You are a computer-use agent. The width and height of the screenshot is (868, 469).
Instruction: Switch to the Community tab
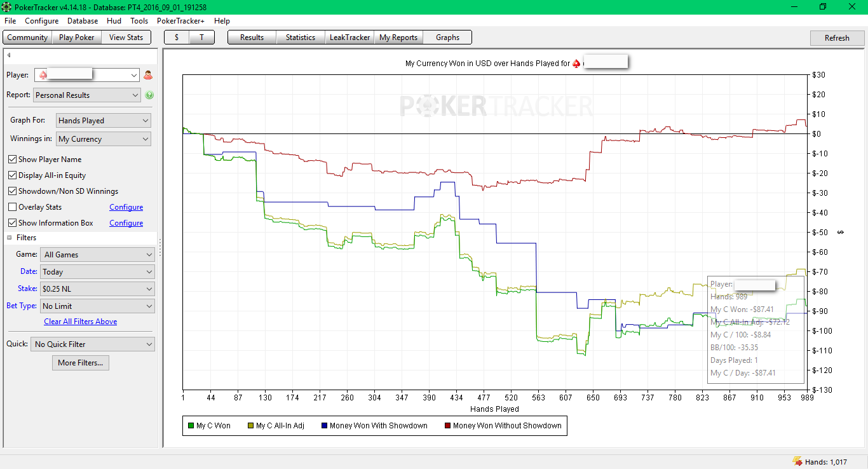coord(27,37)
